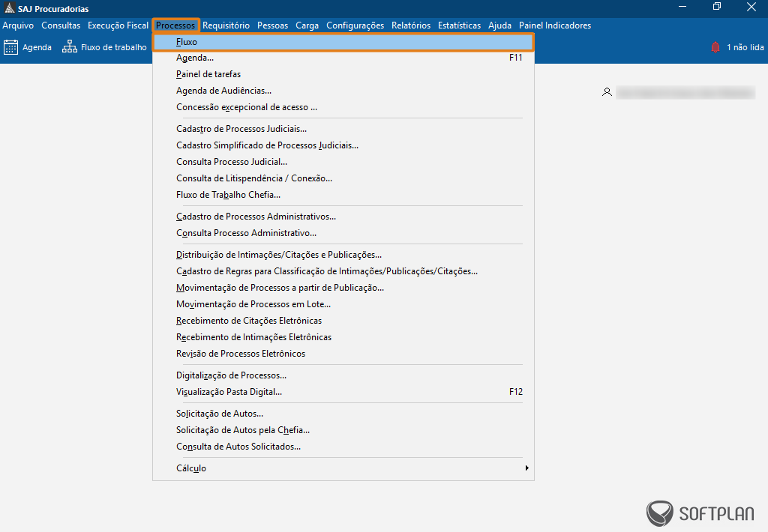Open the Painel Indicadores menu
Image resolution: width=768 pixels, height=532 pixels.
coord(555,25)
